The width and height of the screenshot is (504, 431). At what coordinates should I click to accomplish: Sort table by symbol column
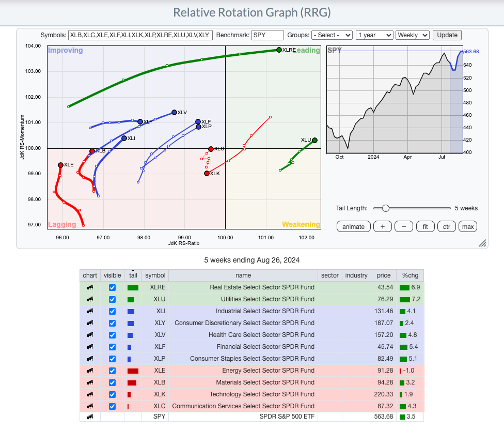[155, 275]
